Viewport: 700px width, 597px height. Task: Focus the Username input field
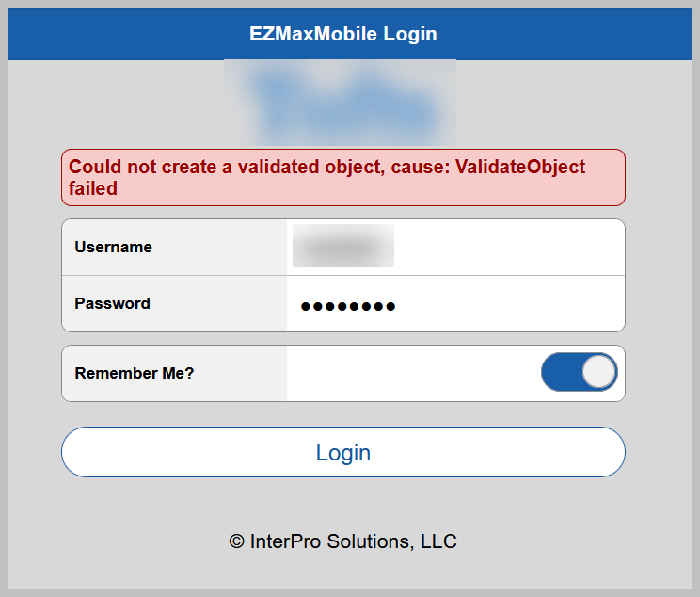coord(455,247)
